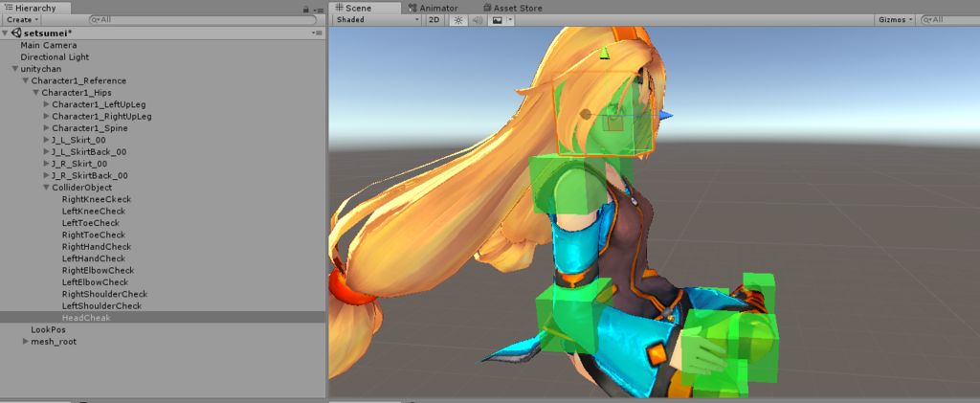Select LeftToeCheck object
The width and height of the screenshot is (980, 403).
(x=91, y=223)
